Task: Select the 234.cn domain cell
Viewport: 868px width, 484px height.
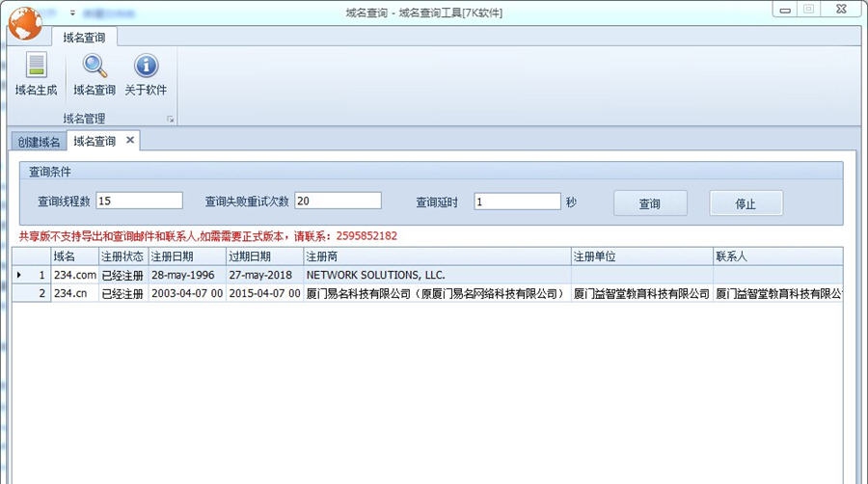Action: pyautogui.click(x=74, y=293)
